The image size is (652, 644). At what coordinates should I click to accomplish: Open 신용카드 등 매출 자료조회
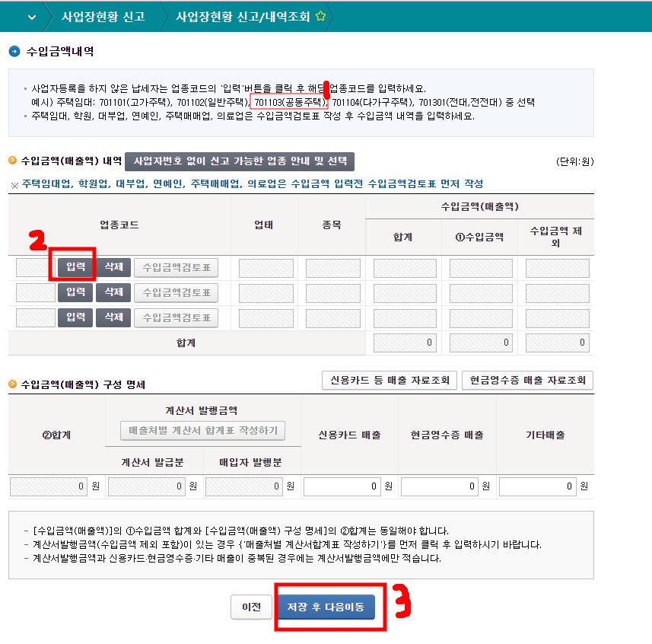pos(389,379)
